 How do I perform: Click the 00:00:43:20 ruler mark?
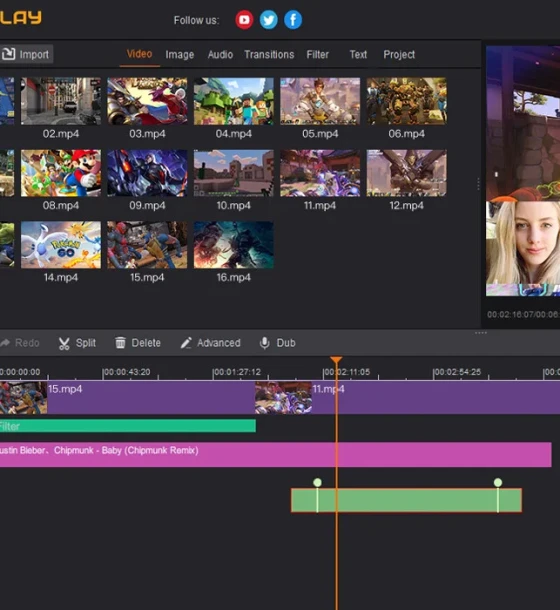click(126, 372)
